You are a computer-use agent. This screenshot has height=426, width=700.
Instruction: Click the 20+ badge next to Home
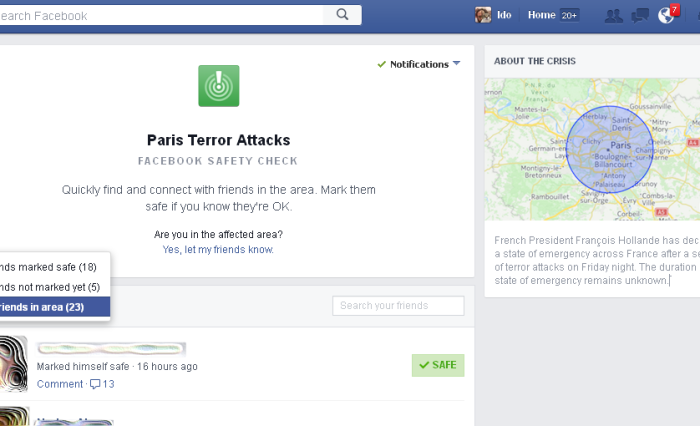click(569, 16)
